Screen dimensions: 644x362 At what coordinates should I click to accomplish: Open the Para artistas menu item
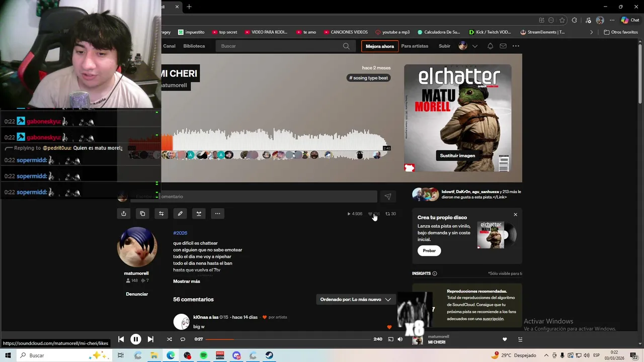tap(415, 46)
